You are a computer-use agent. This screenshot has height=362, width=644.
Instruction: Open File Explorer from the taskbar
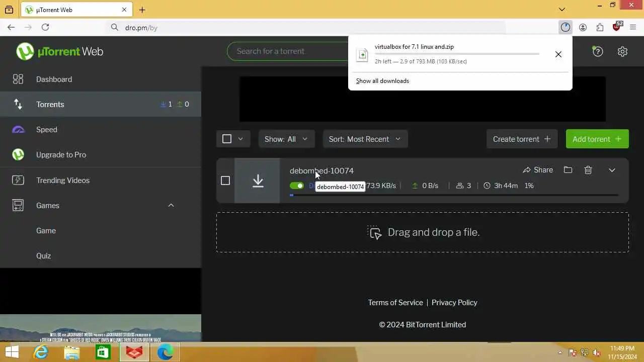pos(72,352)
